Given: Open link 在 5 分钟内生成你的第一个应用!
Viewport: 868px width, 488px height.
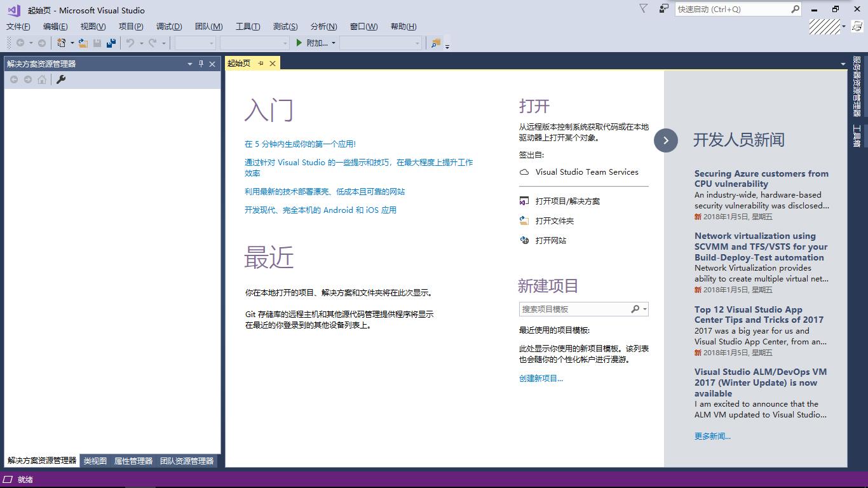Looking at the screenshot, I should pyautogui.click(x=300, y=144).
